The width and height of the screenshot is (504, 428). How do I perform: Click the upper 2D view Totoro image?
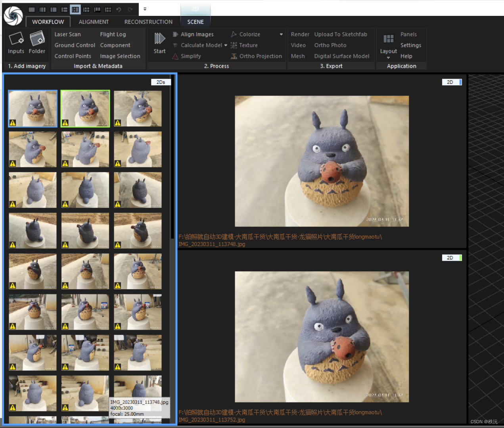click(322, 161)
